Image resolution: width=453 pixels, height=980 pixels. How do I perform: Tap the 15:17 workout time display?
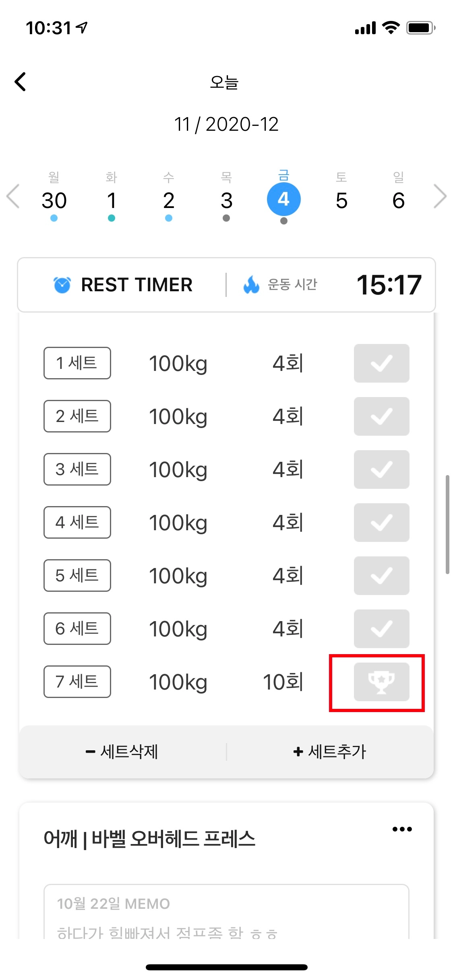[x=389, y=285]
